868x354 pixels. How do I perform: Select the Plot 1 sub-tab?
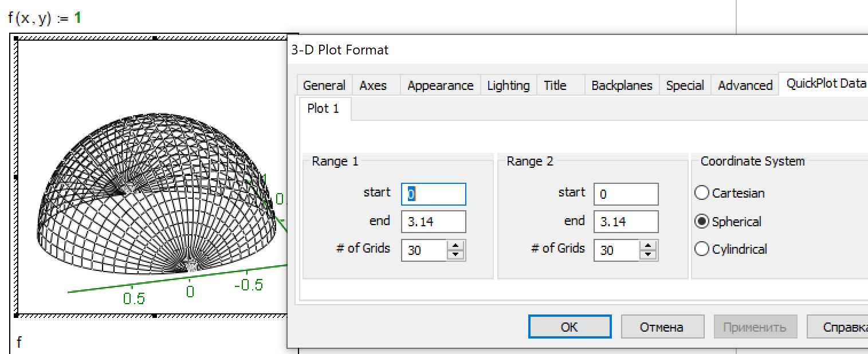[x=324, y=108]
